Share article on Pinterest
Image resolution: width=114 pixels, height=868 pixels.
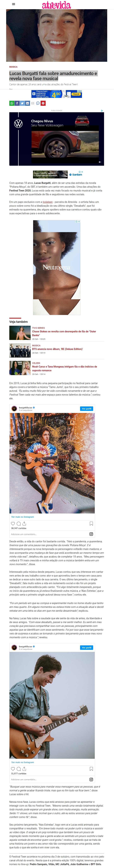[43, 103]
